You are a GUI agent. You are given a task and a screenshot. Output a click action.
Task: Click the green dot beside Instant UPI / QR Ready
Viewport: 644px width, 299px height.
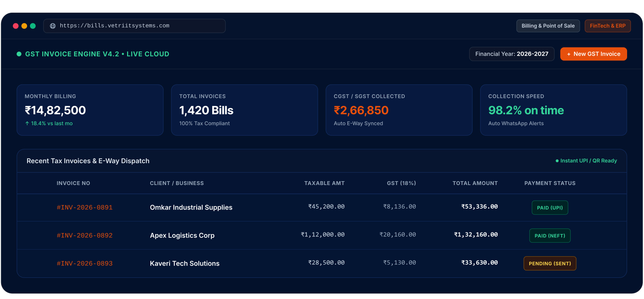click(557, 161)
